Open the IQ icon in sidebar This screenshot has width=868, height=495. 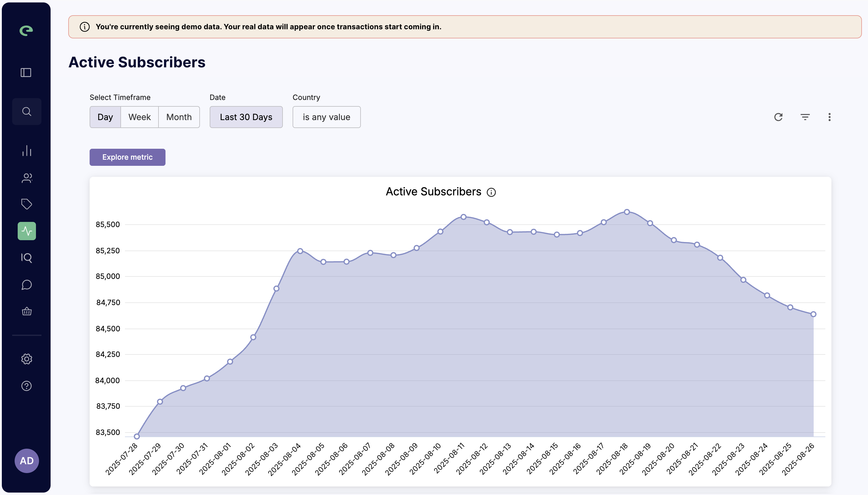[x=27, y=258]
